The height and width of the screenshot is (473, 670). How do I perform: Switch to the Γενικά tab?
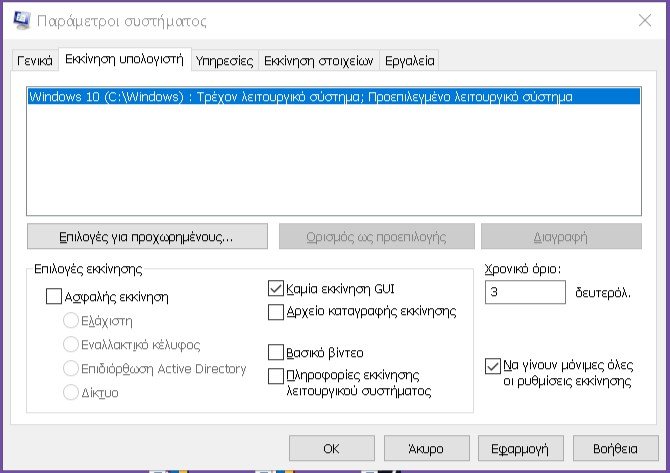(x=34, y=61)
